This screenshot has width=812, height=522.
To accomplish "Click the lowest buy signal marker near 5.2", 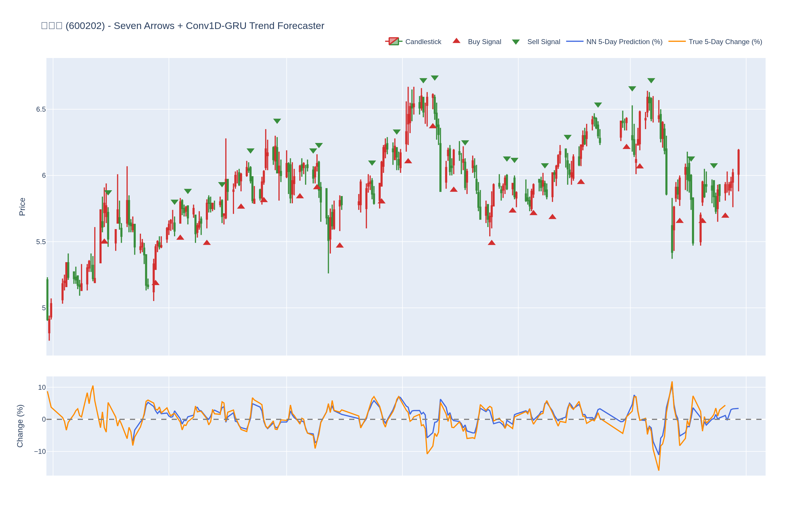I will click(155, 283).
